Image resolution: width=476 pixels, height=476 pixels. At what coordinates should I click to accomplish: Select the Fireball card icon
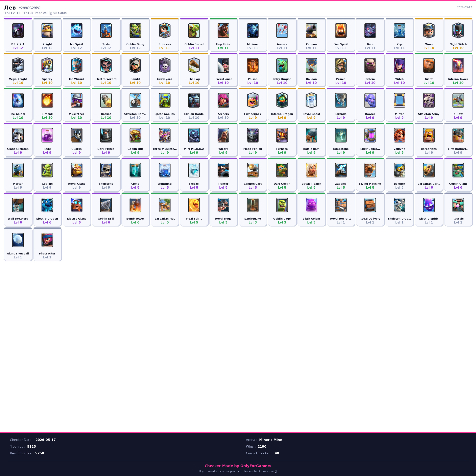47,100
